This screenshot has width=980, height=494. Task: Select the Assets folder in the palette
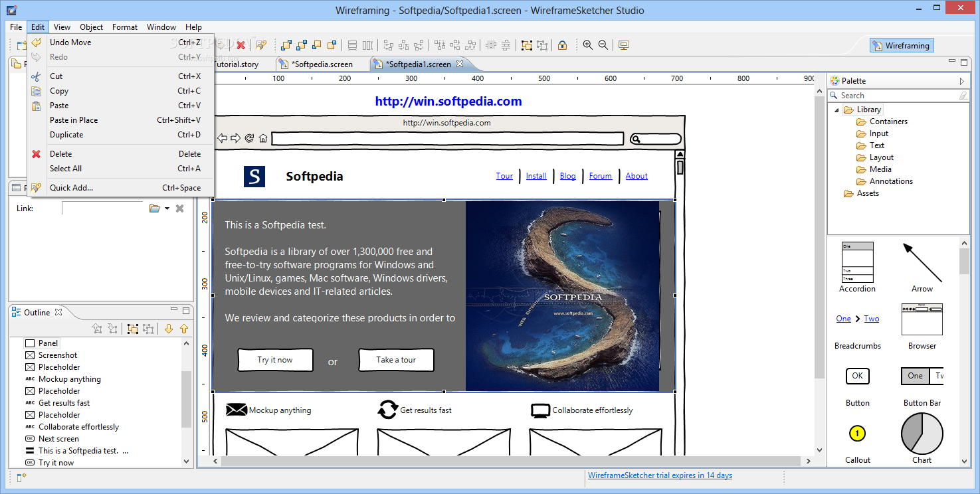861,193
